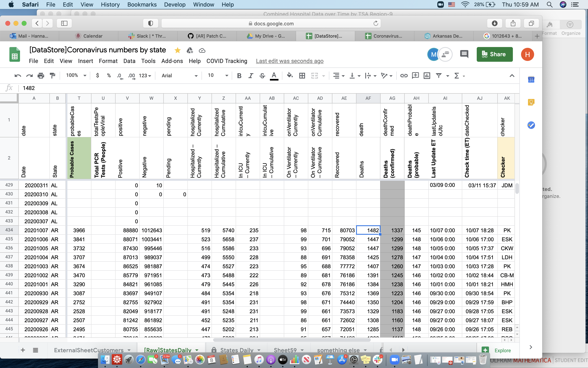This screenshot has height=368, width=588.
Task: Create a filter with the funnel icon
Action: click(x=439, y=76)
